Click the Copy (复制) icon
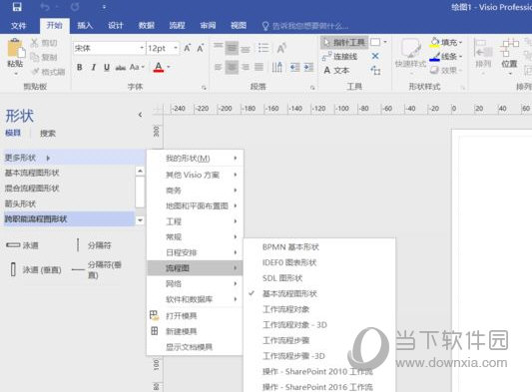This screenshot has height=392, width=532. (x=35, y=57)
